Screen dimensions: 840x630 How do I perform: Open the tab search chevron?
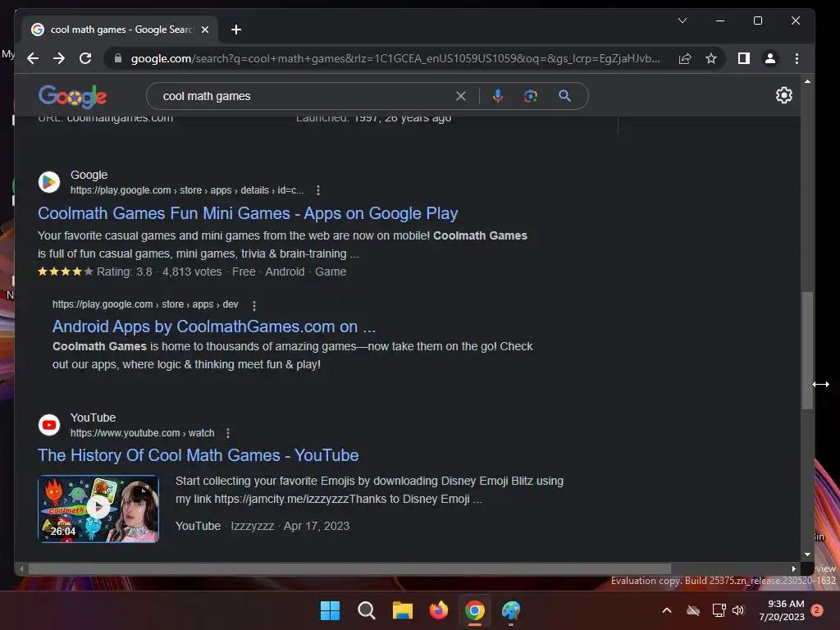tap(682, 21)
